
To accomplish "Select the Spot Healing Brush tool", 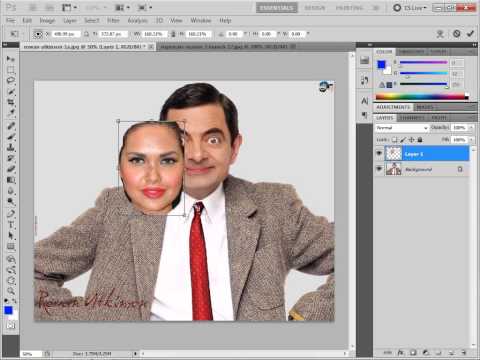I will [x=11, y=126].
